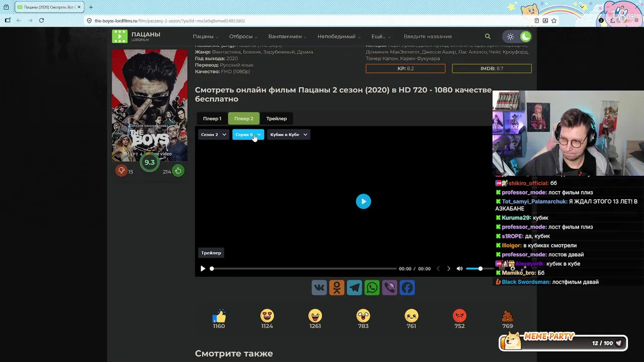The width and height of the screenshot is (644, 362).
Task: Open the Кубик в Кубе voiceover dropdown
Action: coord(288,135)
